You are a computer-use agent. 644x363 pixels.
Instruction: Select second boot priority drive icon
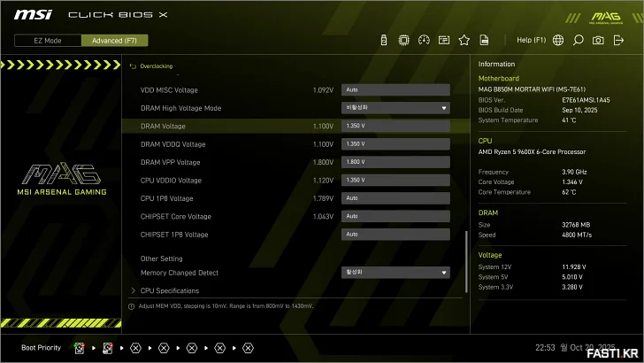(108, 348)
